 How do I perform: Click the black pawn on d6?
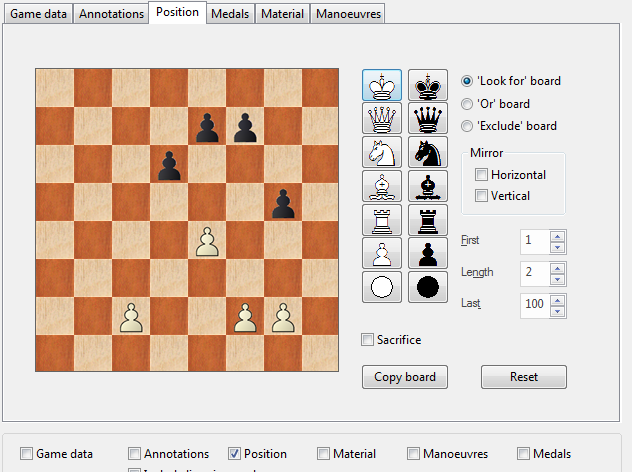169,164
